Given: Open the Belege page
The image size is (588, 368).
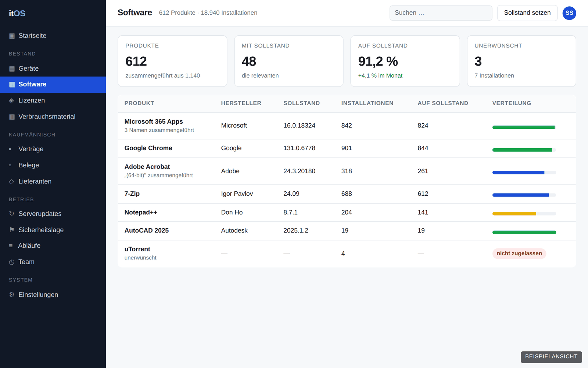Looking at the screenshot, I should (53, 165).
